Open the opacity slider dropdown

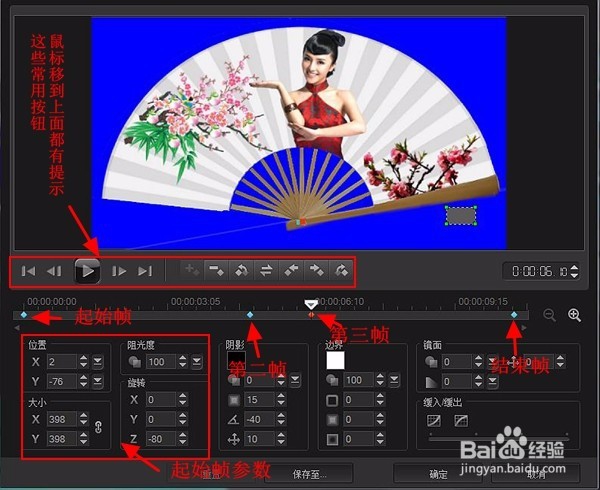(197, 361)
